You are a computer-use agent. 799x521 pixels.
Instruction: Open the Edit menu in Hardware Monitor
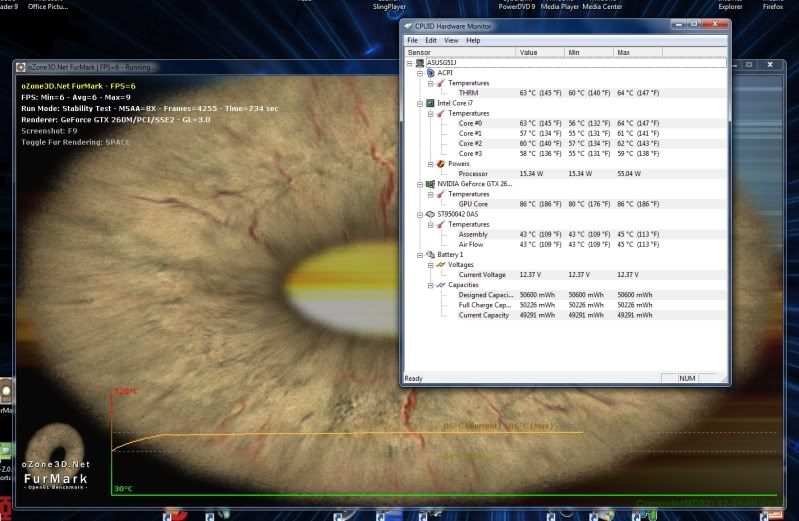pyautogui.click(x=431, y=40)
